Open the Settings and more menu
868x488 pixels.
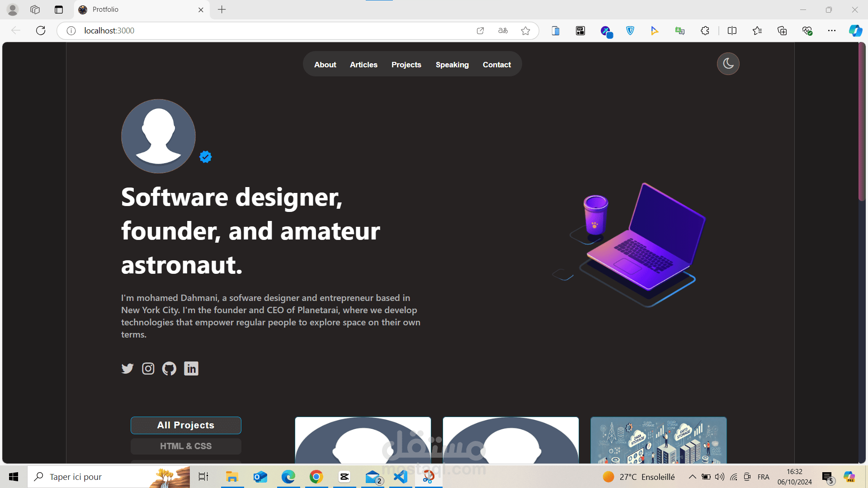coord(832,31)
